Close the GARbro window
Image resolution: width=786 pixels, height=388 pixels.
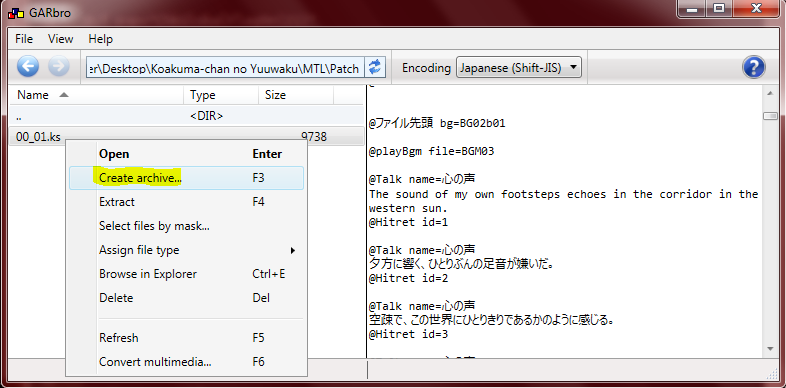tap(756, 8)
